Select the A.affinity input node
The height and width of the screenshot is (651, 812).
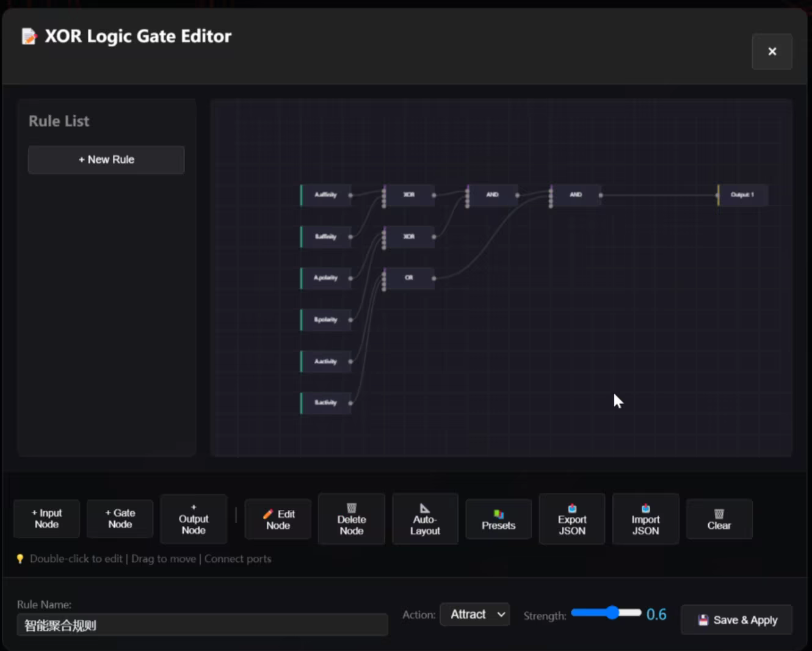[326, 195]
